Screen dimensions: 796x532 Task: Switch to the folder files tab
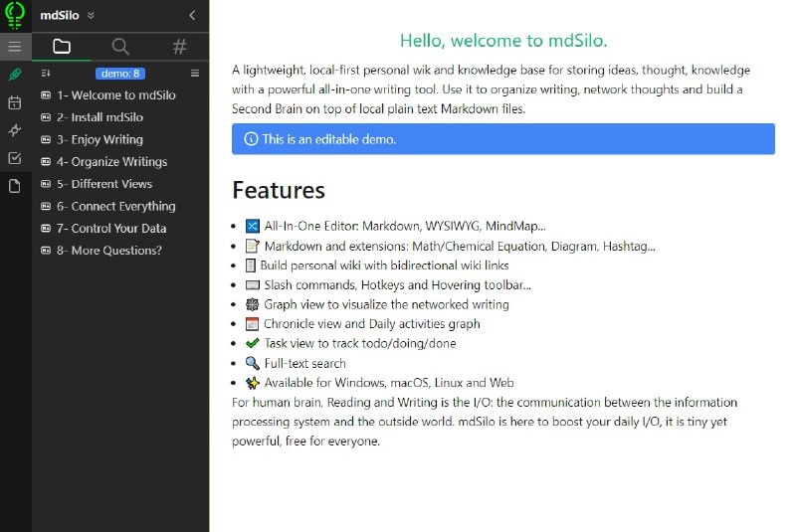(x=62, y=47)
